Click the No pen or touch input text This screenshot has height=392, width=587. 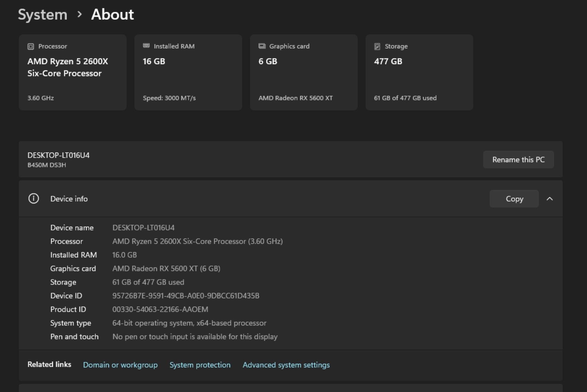[x=195, y=337]
